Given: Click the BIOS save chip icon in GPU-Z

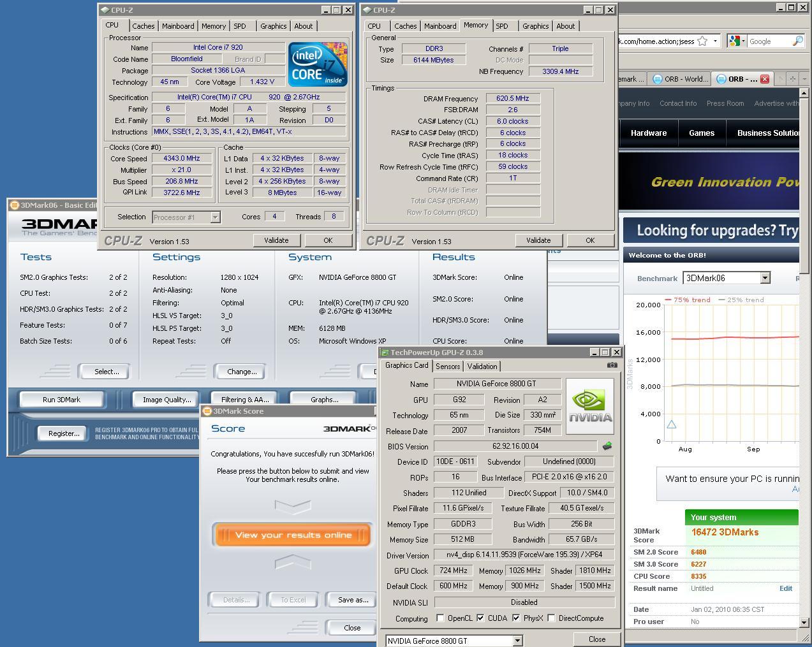Looking at the screenshot, I should pos(607,446).
